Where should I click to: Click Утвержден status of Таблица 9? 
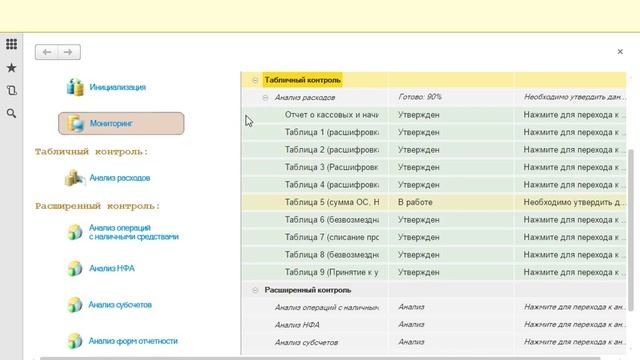pyautogui.click(x=451, y=272)
